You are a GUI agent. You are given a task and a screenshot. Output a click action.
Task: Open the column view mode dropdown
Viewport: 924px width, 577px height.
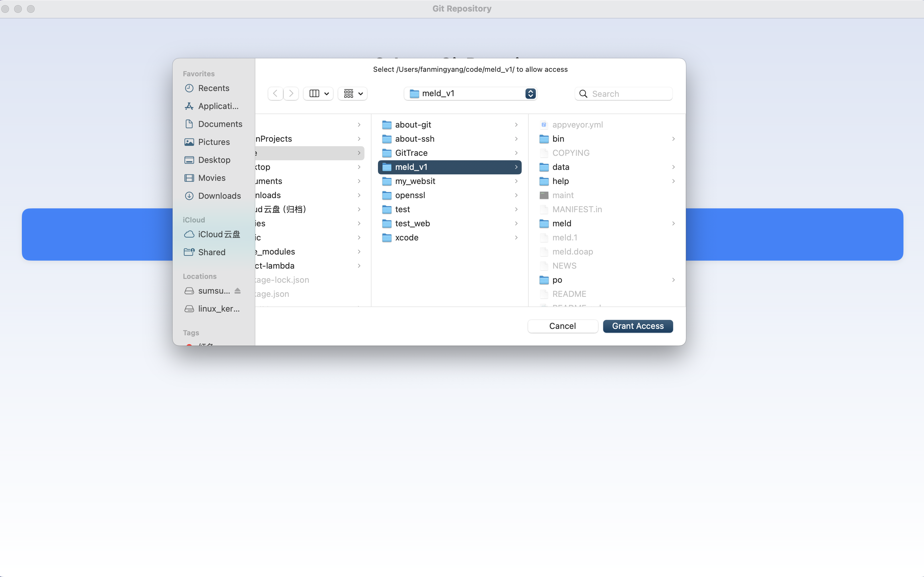(x=319, y=94)
